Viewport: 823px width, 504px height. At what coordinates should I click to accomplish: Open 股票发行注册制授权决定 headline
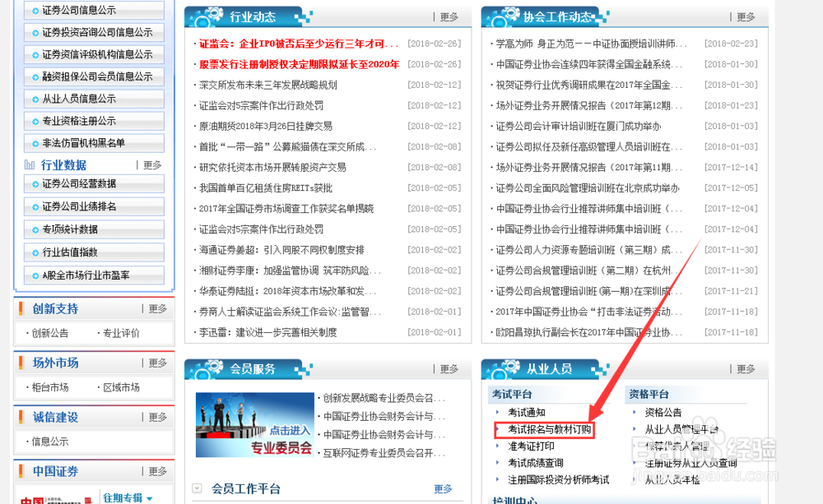click(300, 64)
